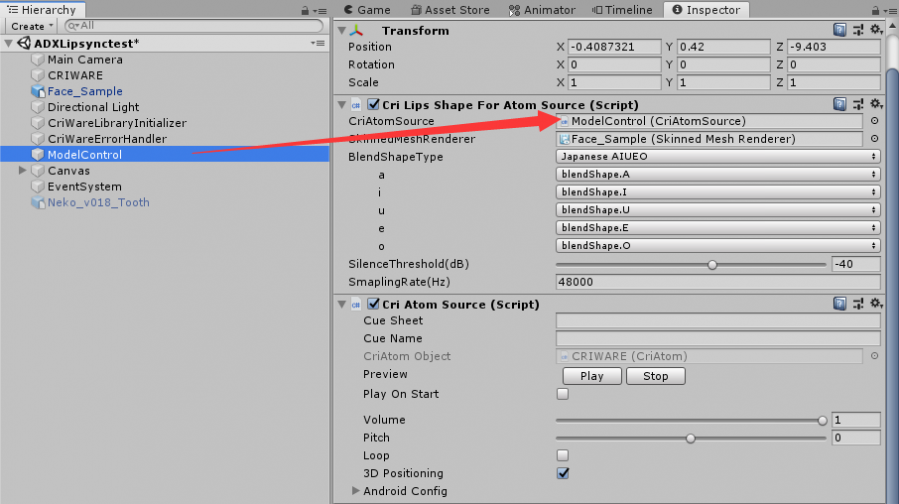Viewport: 899px width, 504px height.
Task: Click the Hierarchy search field
Action: 194,26
